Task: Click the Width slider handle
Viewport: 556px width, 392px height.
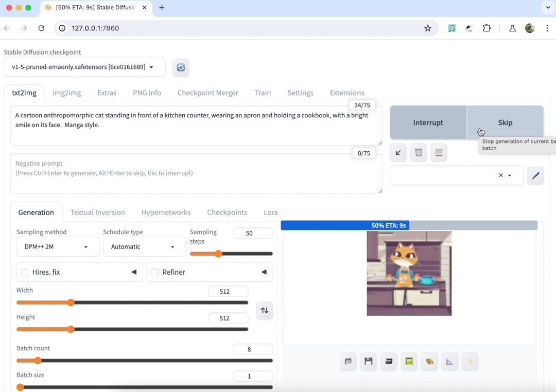Action: 71,302
